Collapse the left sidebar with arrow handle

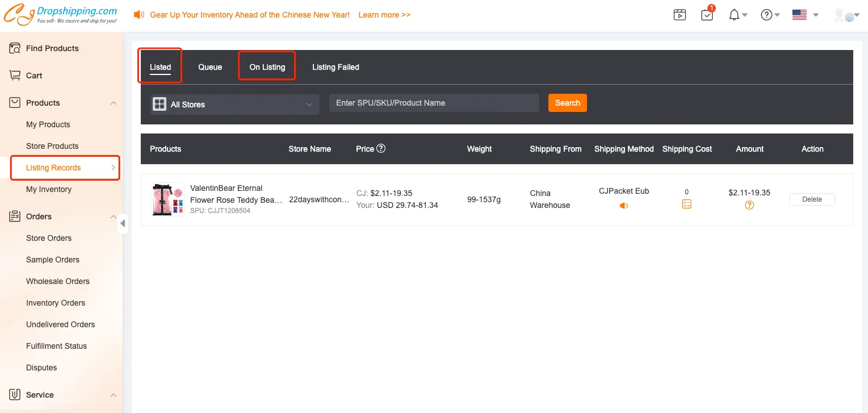click(123, 223)
